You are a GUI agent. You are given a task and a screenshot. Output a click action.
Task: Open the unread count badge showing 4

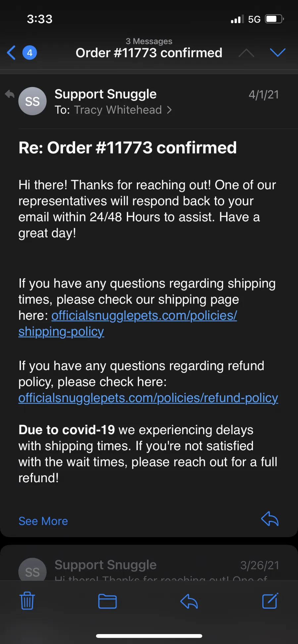click(29, 53)
